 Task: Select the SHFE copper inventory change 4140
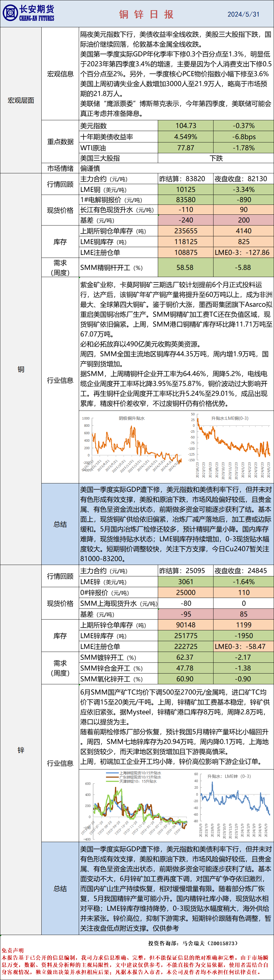pos(243,231)
